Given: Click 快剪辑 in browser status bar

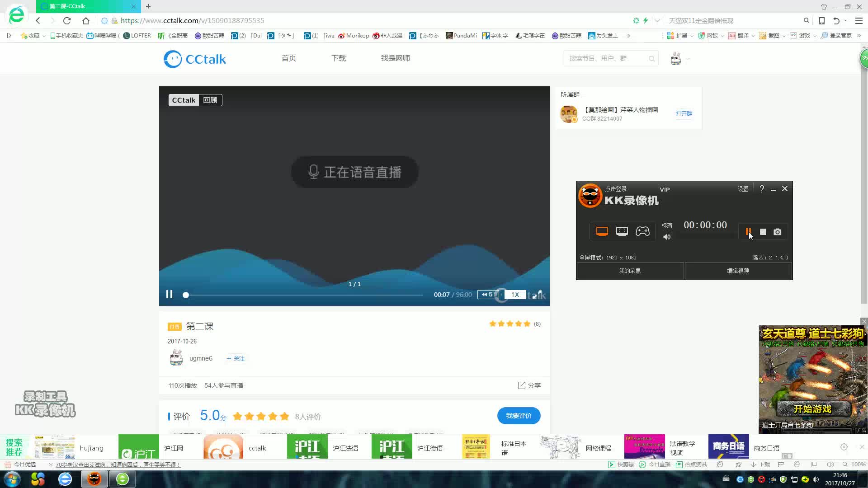Looking at the screenshot, I should pos(621,465).
